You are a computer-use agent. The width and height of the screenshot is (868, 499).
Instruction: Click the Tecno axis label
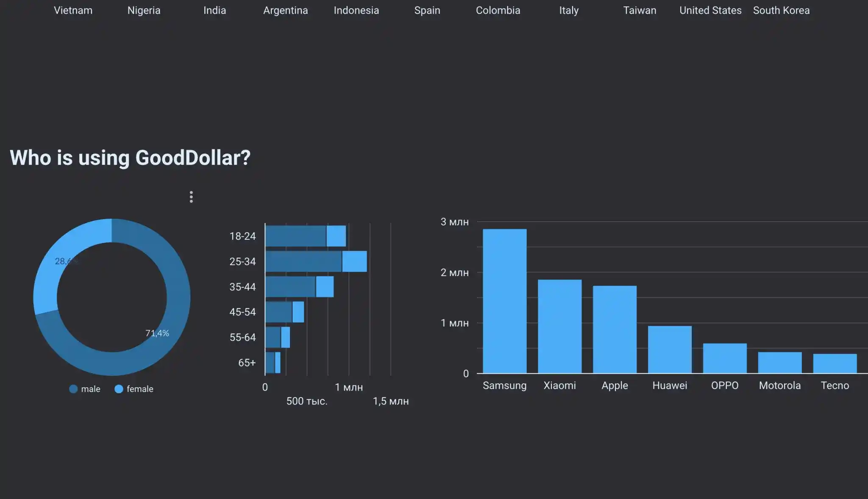[x=835, y=385]
